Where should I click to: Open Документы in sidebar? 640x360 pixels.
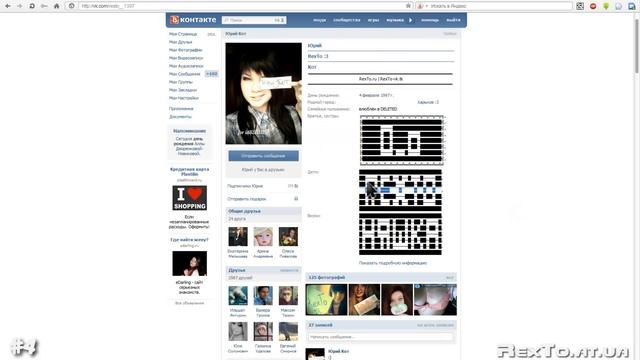(180, 117)
